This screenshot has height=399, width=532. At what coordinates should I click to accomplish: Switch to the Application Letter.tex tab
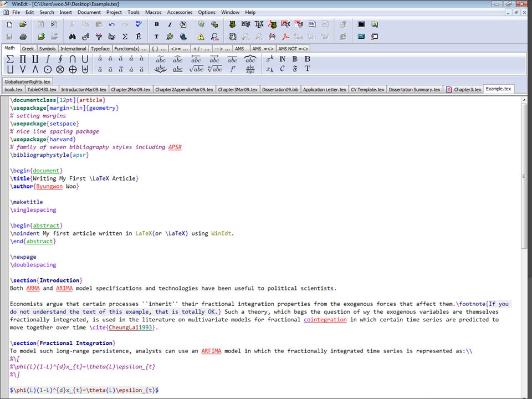coord(324,90)
